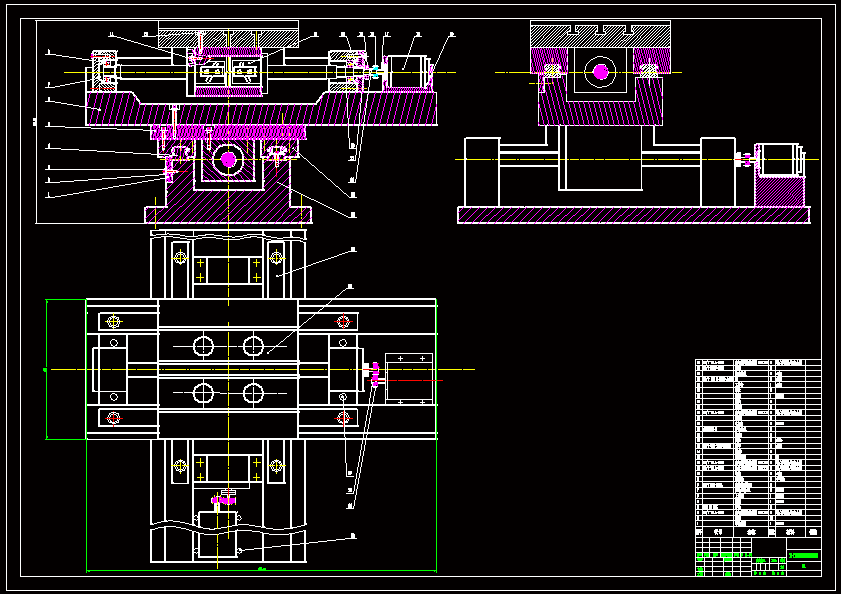Pick the bottom-right red bolt on the plan view table

[343, 418]
